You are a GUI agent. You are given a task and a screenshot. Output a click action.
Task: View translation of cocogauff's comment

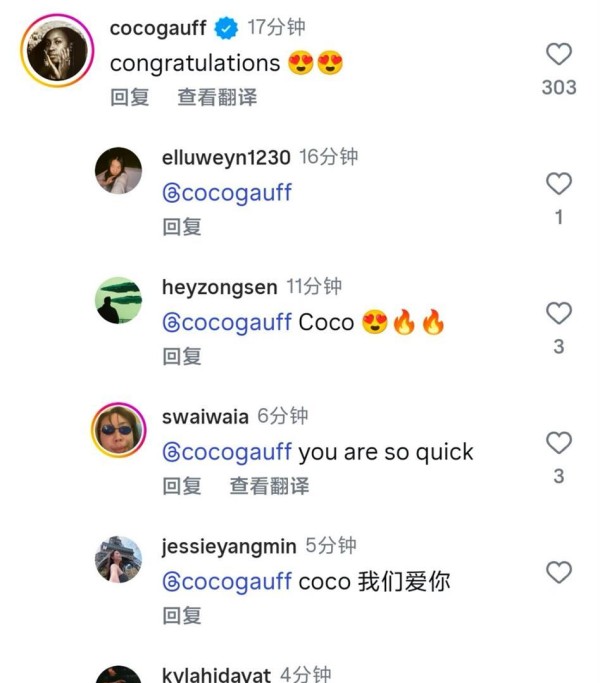pos(217,97)
